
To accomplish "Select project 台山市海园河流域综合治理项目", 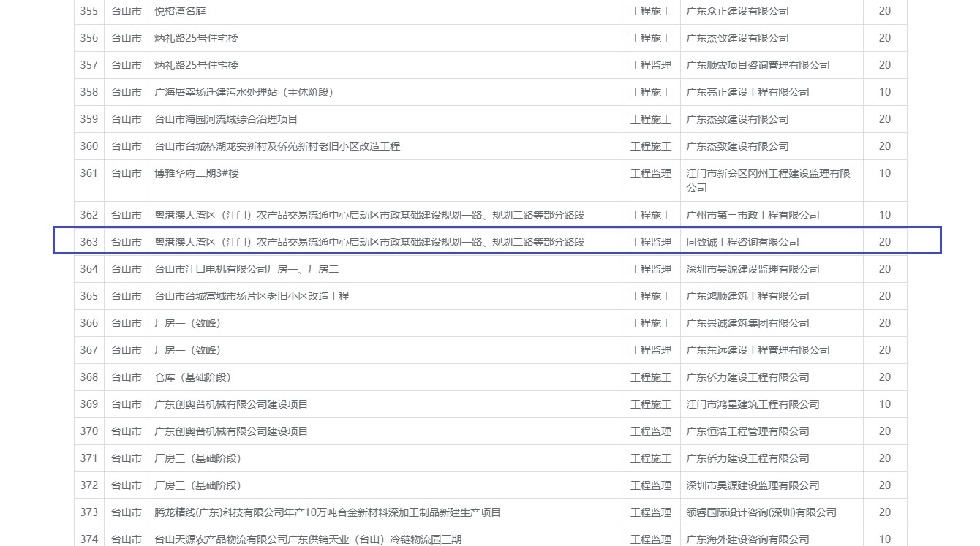I will (226, 119).
